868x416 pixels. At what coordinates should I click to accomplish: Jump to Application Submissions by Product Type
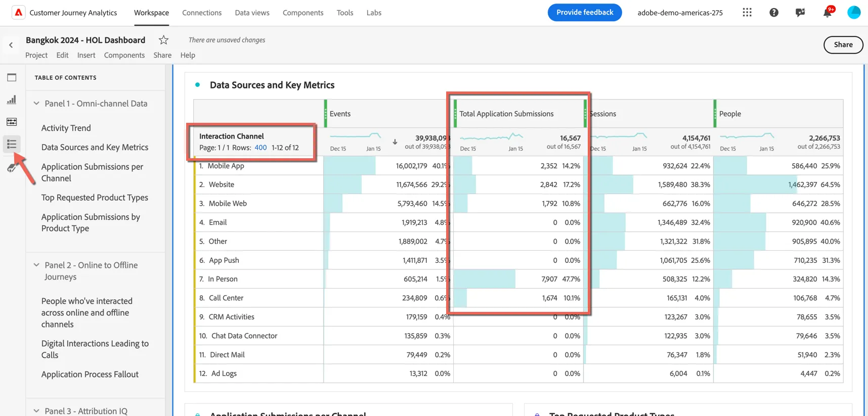[91, 222]
